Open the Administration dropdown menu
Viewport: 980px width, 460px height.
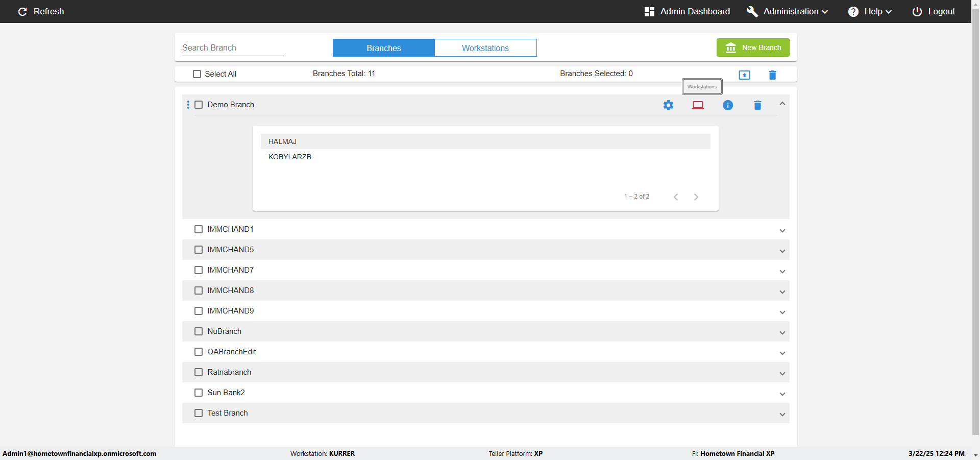coord(796,11)
